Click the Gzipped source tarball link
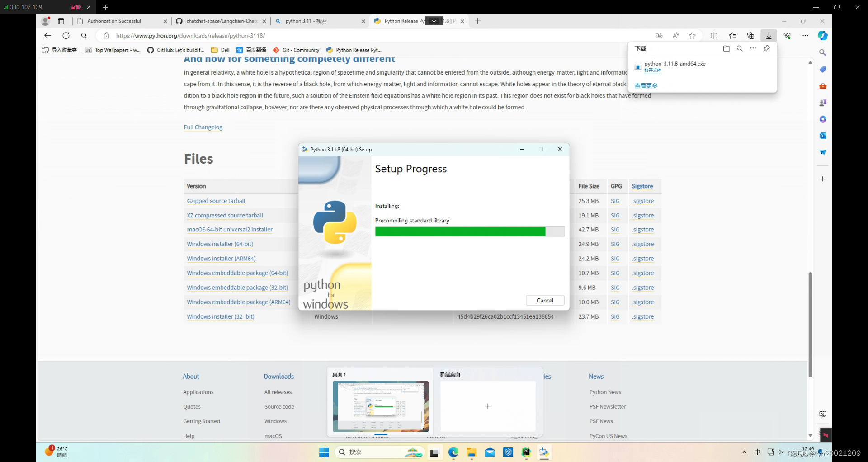This screenshot has height=462, width=868. (x=216, y=201)
